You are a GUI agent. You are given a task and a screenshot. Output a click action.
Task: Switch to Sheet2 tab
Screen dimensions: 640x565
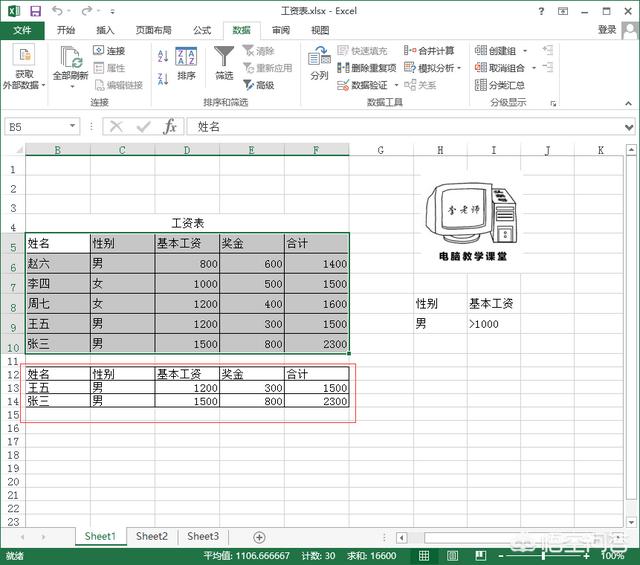(x=152, y=536)
